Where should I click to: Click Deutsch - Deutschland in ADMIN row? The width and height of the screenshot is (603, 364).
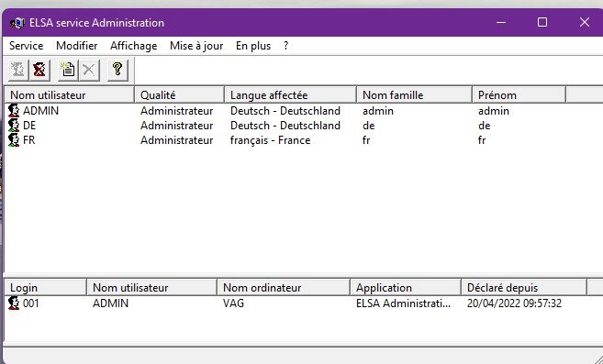[x=285, y=111]
